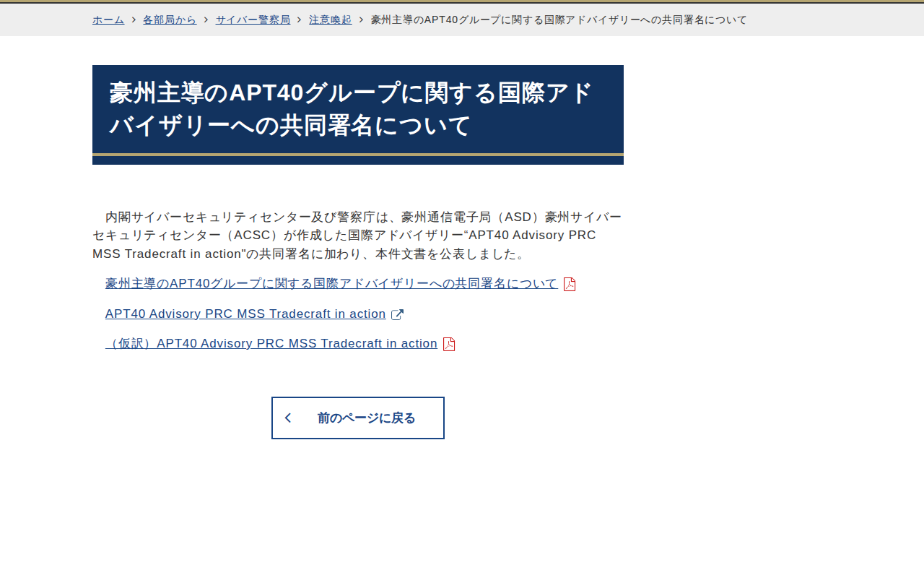Click PDF icon beside （仮訳）APT40 Advisory

tap(449, 344)
